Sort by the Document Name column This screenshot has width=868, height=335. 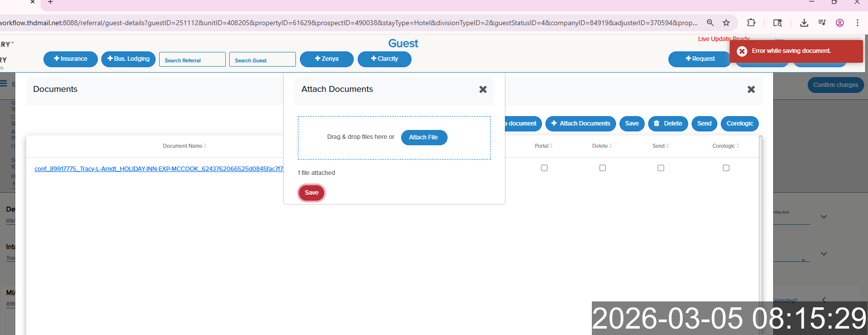[185, 146]
